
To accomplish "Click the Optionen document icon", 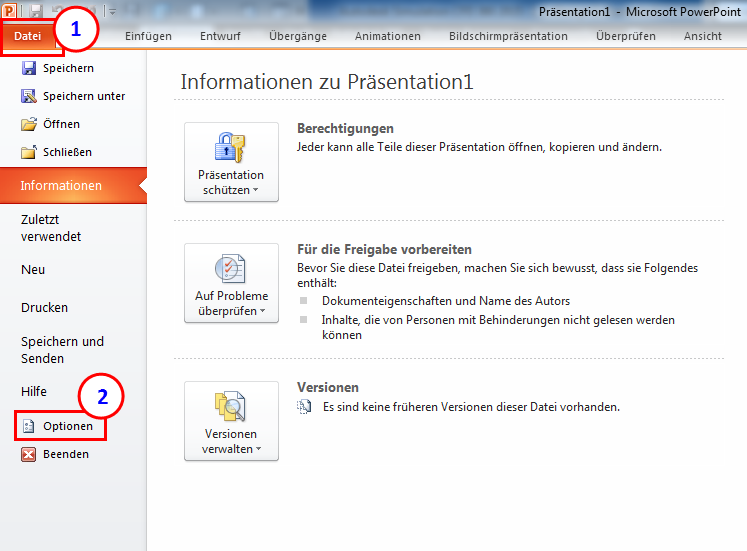I will (x=29, y=426).
